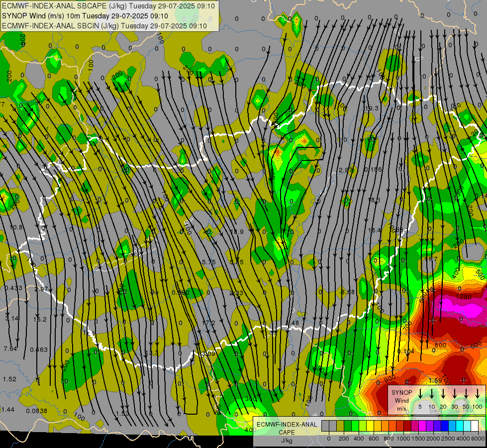The image size is (487, 448).
Task: Click the station value '15.2' on map
Action: pos(40,319)
